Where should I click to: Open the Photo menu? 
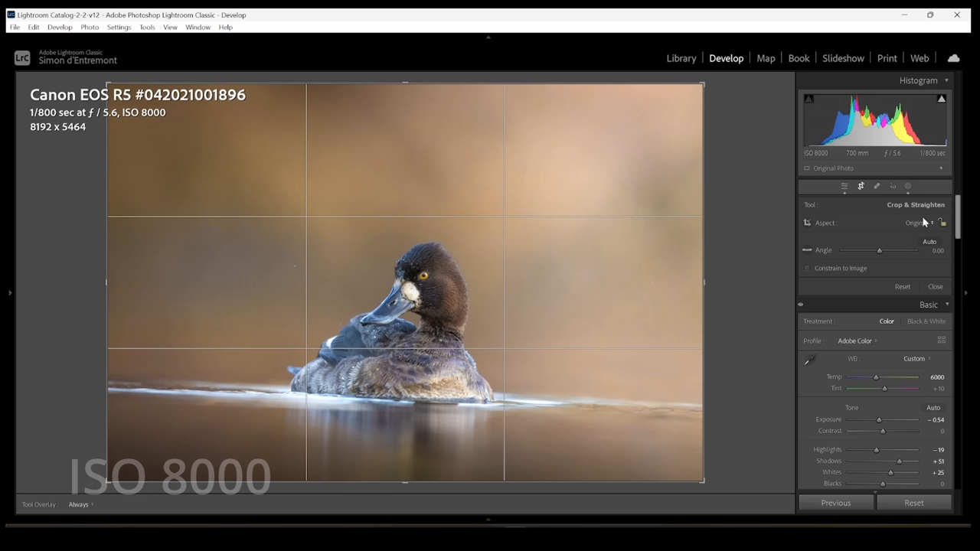coord(90,27)
